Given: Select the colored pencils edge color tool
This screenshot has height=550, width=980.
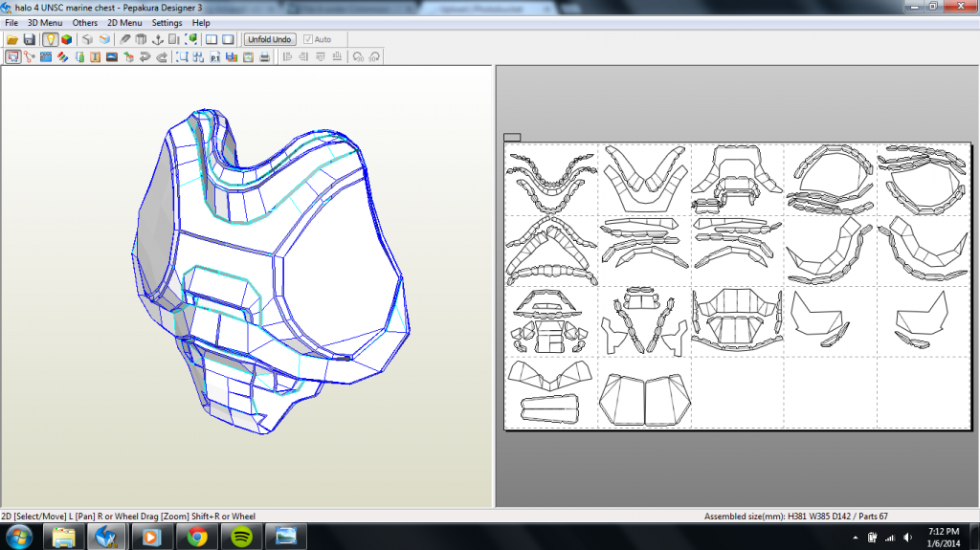Looking at the screenshot, I should point(62,56).
